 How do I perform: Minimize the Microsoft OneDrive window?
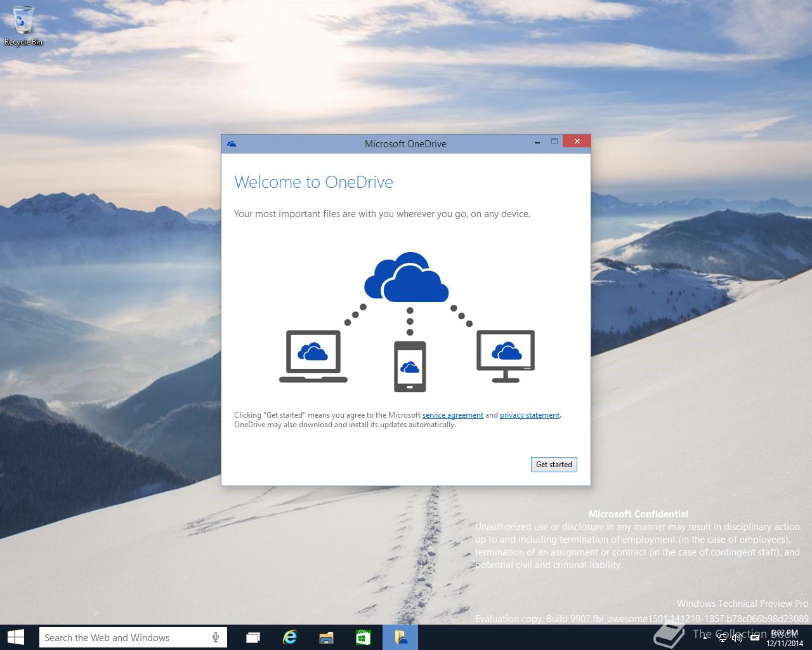pos(537,142)
